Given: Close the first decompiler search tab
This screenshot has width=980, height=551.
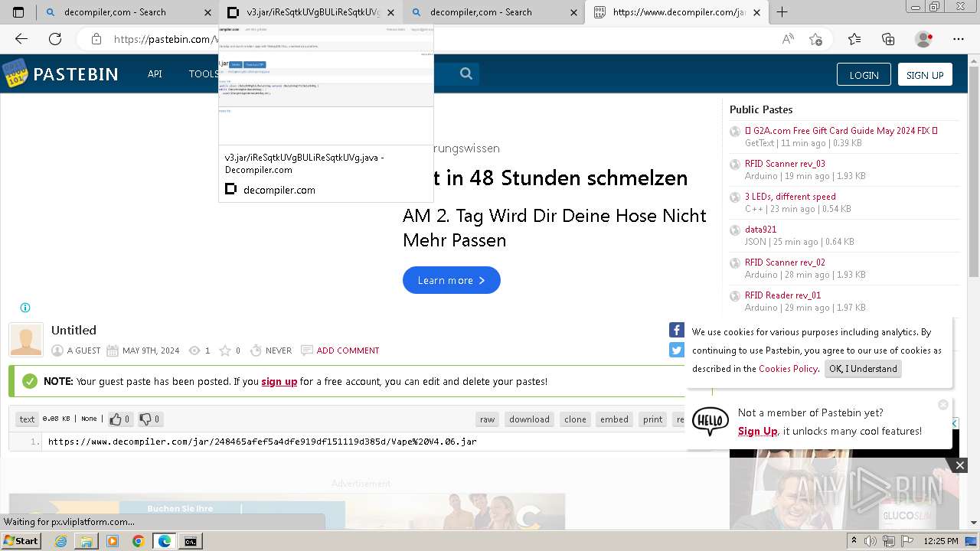Looking at the screenshot, I should (x=208, y=12).
